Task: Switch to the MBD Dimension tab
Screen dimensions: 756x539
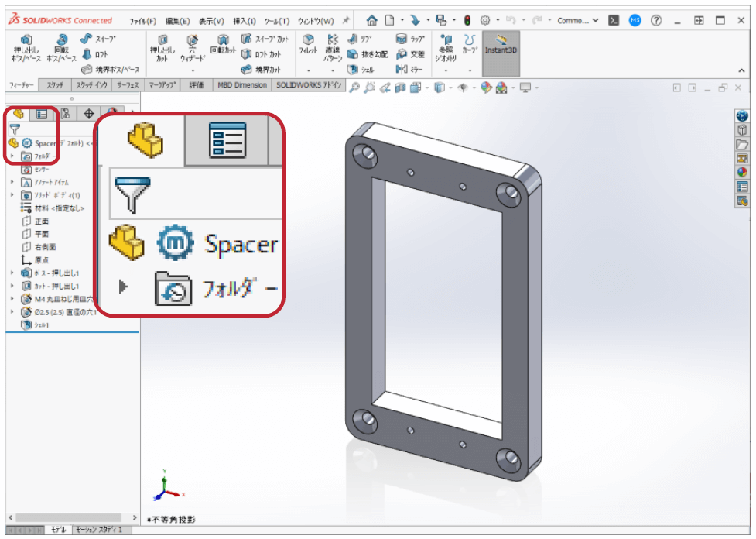Action: click(242, 85)
